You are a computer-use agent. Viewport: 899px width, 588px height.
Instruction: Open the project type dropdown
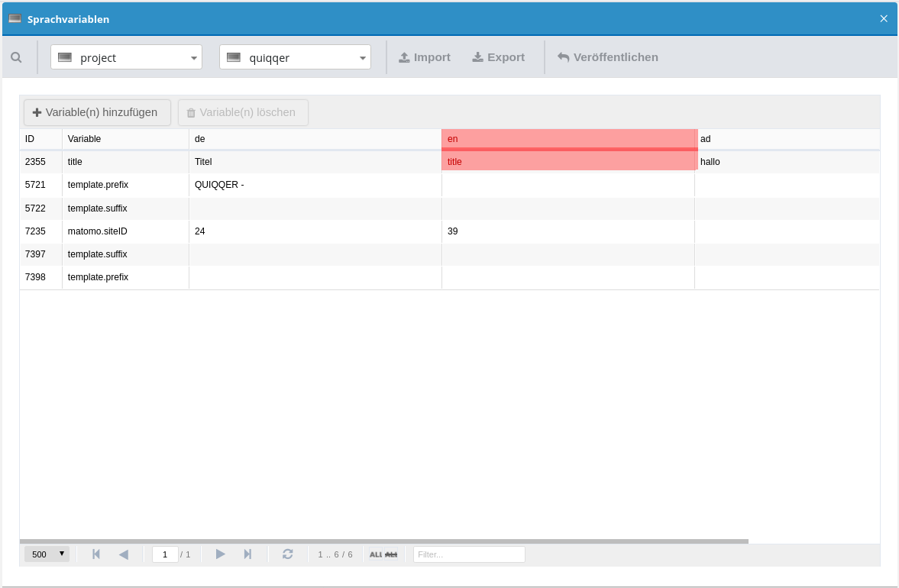point(126,57)
